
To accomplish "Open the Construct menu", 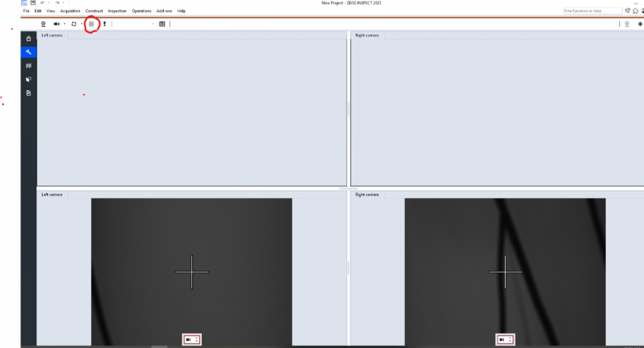I will tap(94, 11).
